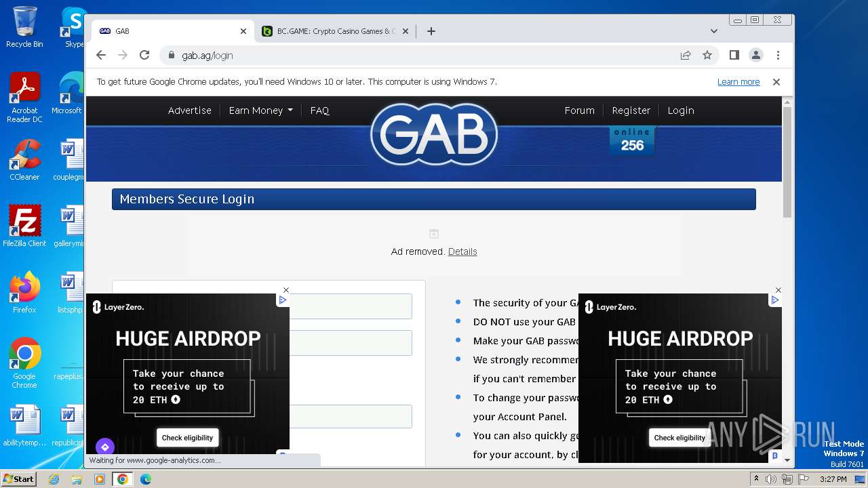Viewport: 868px width, 488px height.
Task: Open the Register page
Action: (631, 110)
